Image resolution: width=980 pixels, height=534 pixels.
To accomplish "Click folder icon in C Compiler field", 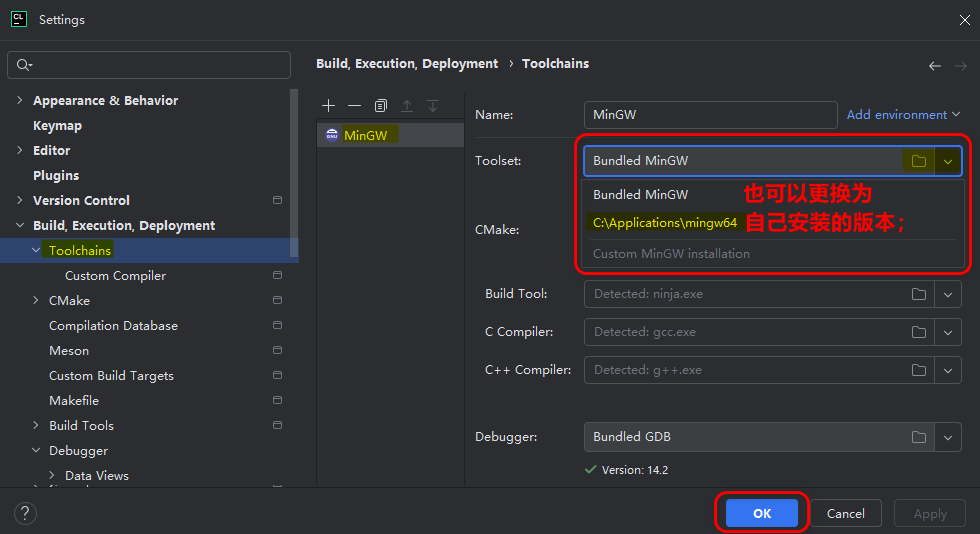I will [x=919, y=332].
